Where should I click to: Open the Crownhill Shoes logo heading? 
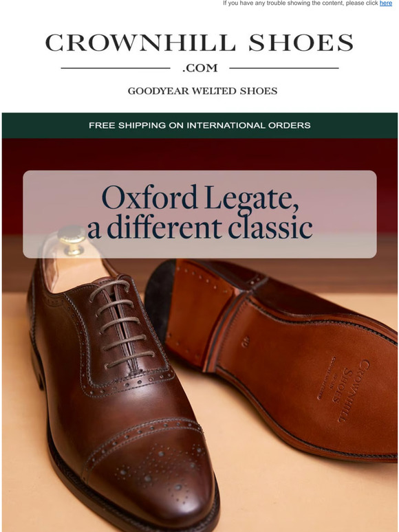pyautogui.click(x=199, y=43)
